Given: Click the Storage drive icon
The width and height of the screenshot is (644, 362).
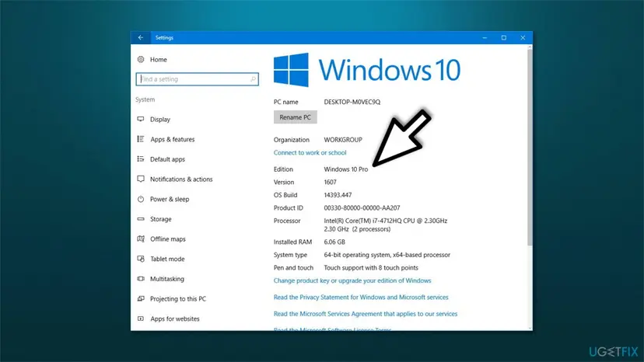Looking at the screenshot, I should tap(141, 219).
